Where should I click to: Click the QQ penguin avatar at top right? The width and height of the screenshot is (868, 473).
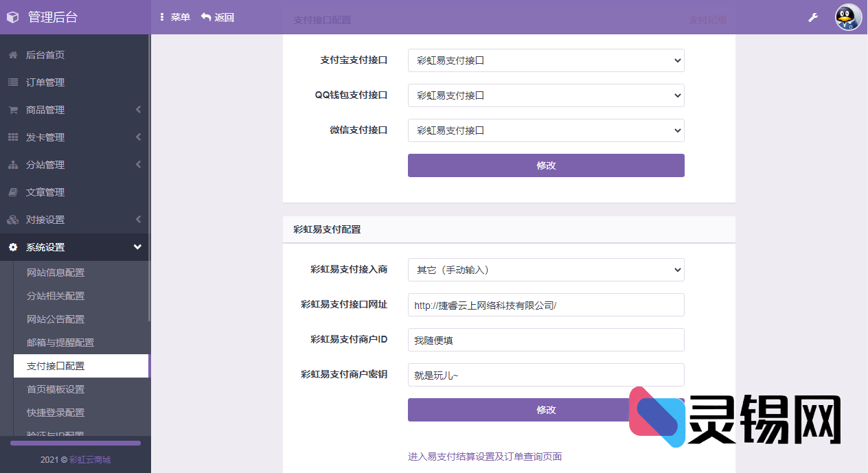(x=848, y=17)
